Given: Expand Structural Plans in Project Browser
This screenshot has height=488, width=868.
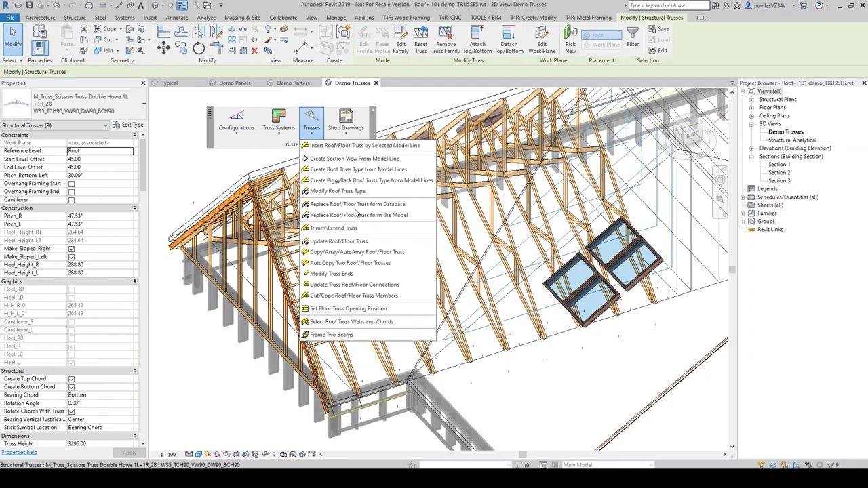Looking at the screenshot, I should point(751,100).
